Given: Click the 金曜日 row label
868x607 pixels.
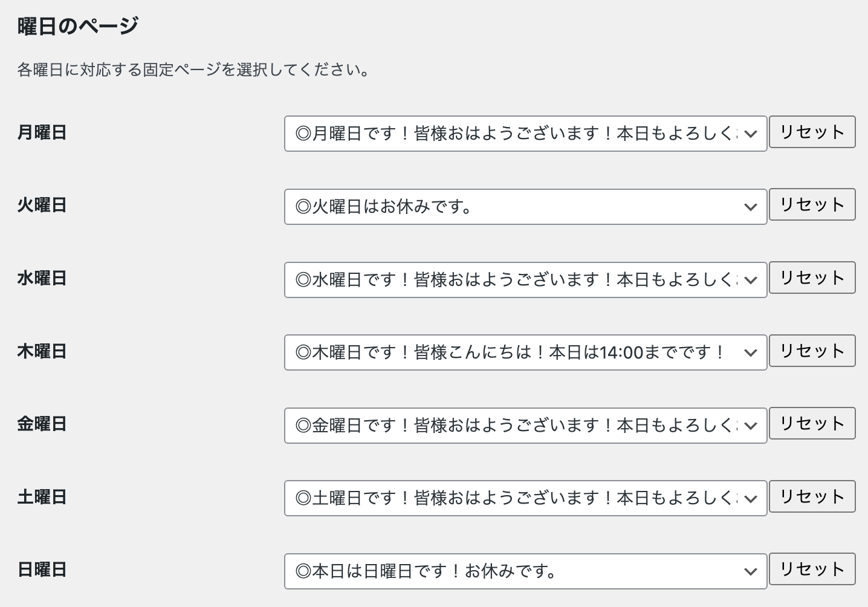Looking at the screenshot, I should tap(42, 424).
